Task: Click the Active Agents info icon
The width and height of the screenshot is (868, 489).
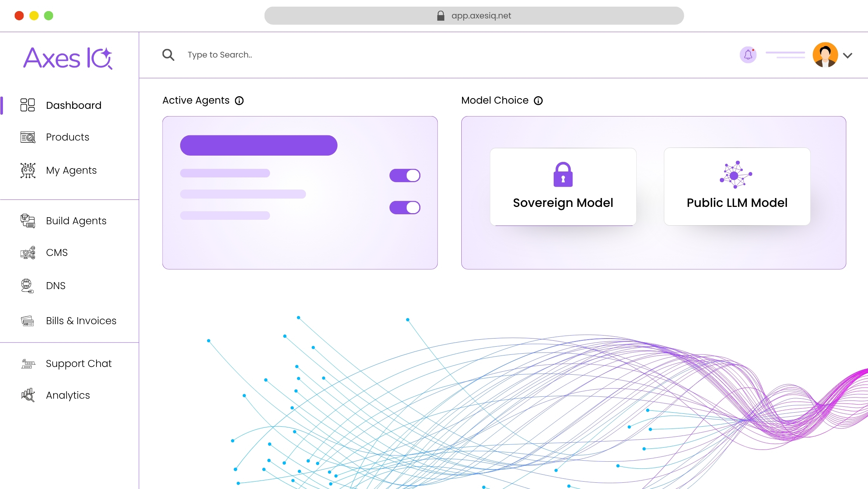Action: (x=239, y=101)
